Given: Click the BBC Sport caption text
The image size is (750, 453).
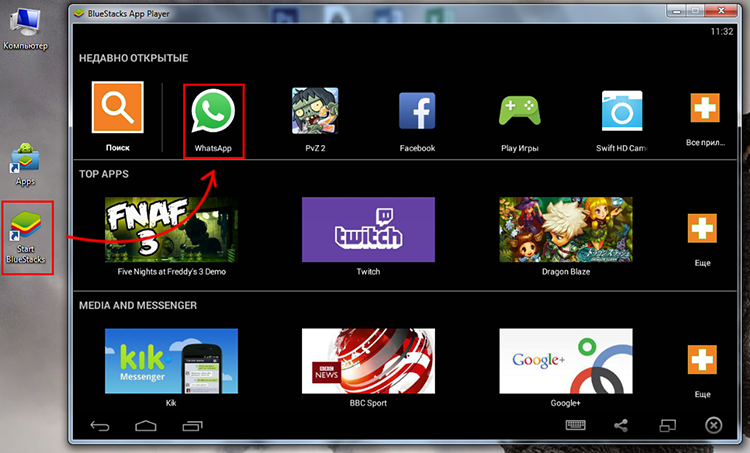Looking at the screenshot, I should coord(368,403).
